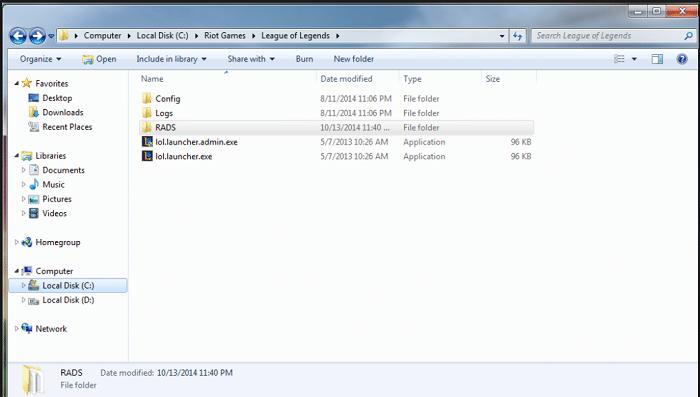Select League of Legends breadcrumb segment
Viewport: 700px width, 397px height.
(295, 36)
